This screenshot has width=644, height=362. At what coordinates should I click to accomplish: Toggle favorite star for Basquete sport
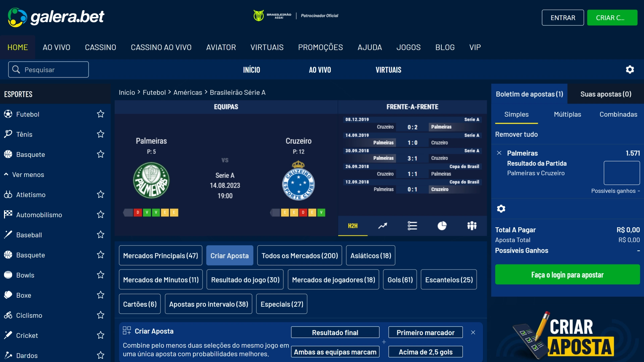click(x=100, y=154)
